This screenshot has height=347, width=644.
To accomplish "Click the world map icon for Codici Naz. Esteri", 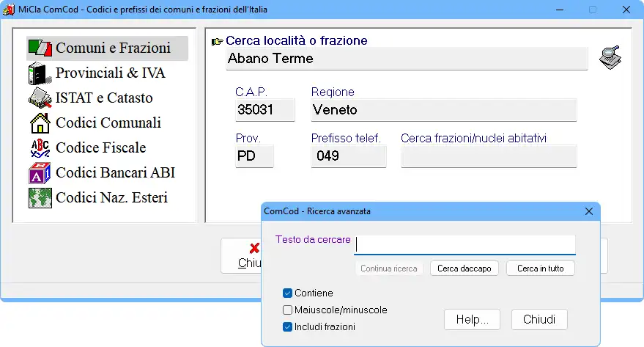I will pyautogui.click(x=40, y=198).
